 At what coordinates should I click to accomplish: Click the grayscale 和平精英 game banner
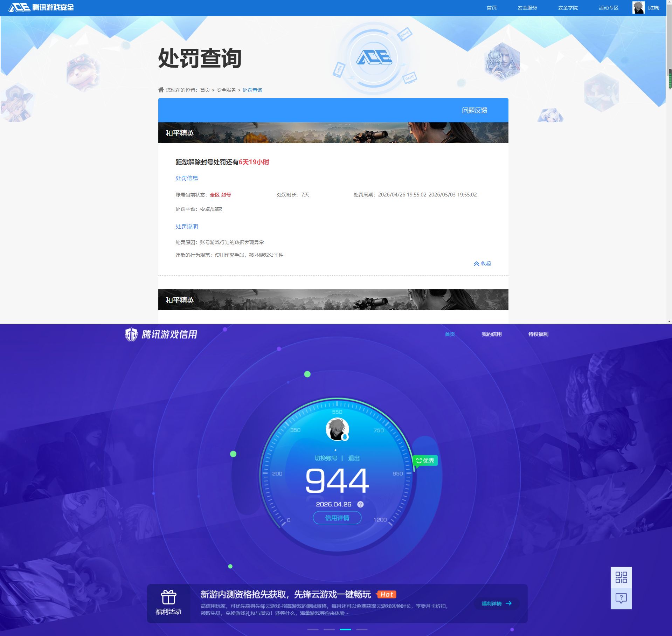click(x=333, y=300)
